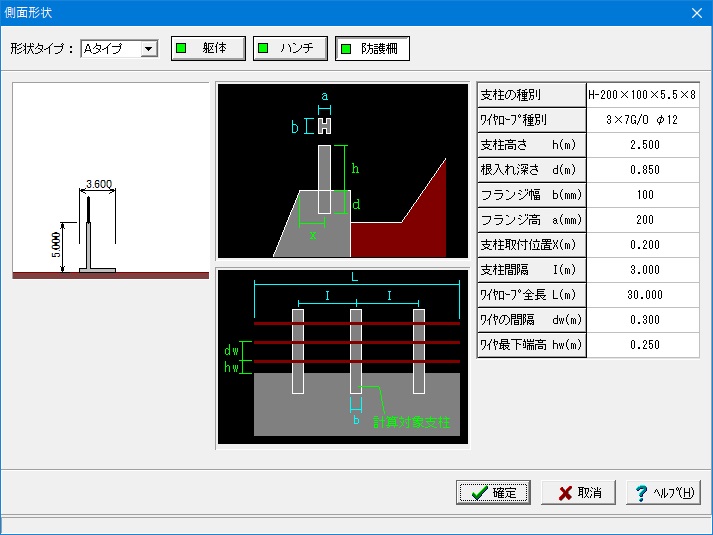Click the 根入れ深さ d(m) row header

pyautogui.click(x=532, y=170)
